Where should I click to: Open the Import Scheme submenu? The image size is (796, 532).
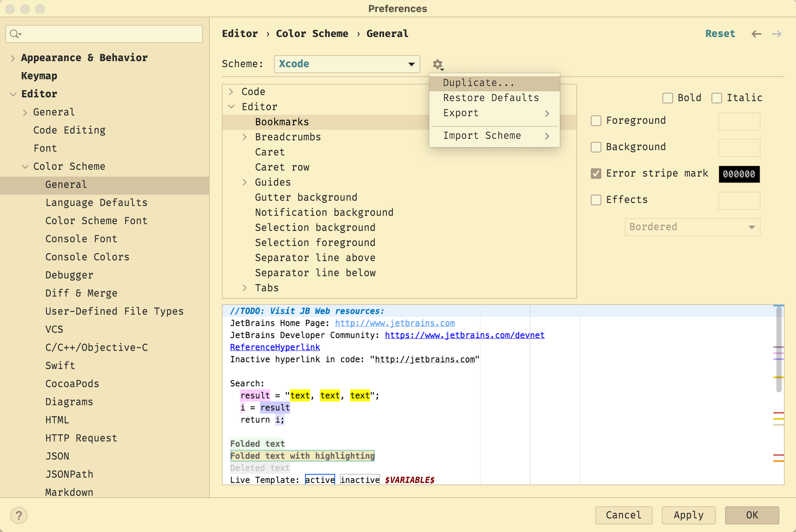pyautogui.click(x=495, y=136)
